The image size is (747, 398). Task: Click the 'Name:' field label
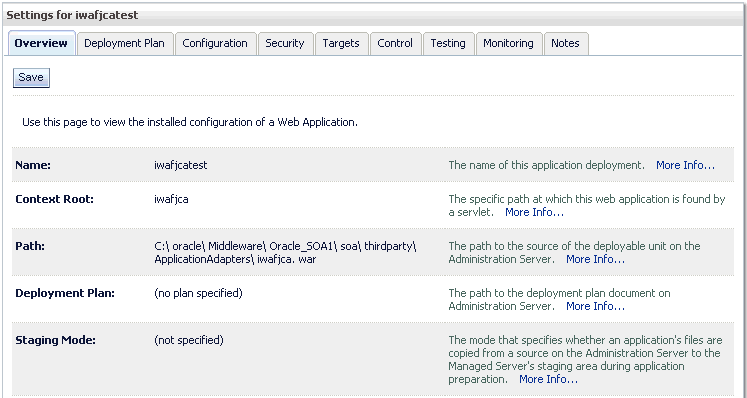tap(33, 165)
